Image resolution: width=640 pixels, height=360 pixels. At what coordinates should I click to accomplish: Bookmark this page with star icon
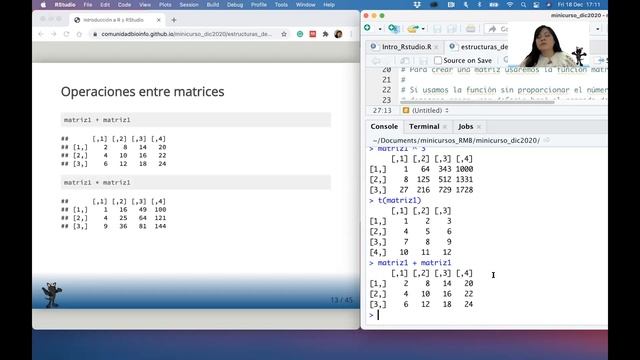(x=284, y=34)
